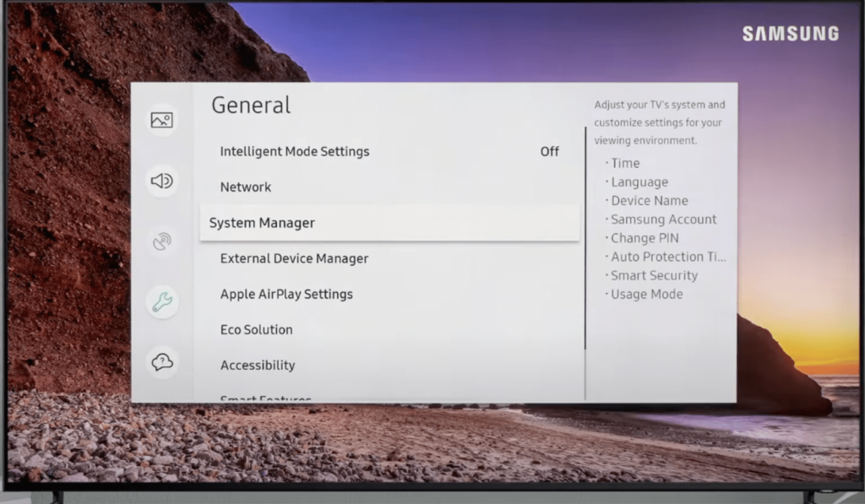Screen dimensions: 865x504
Task: Click Language in the description list
Action: tap(639, 182)
